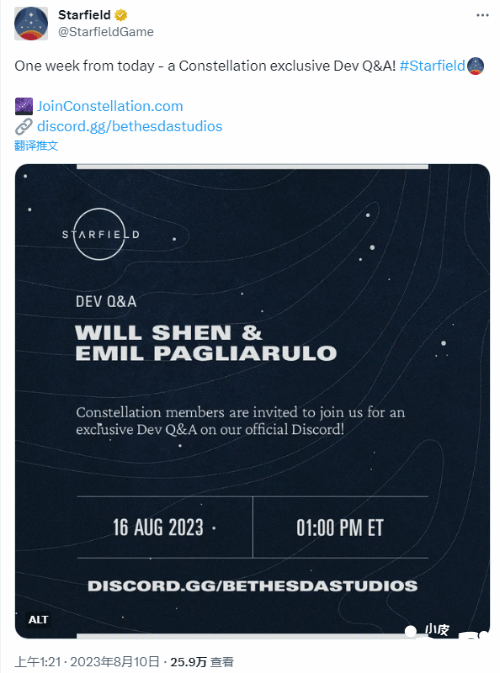
Task: Click the circular Starfield logo in the image
Action: point(100,234)
